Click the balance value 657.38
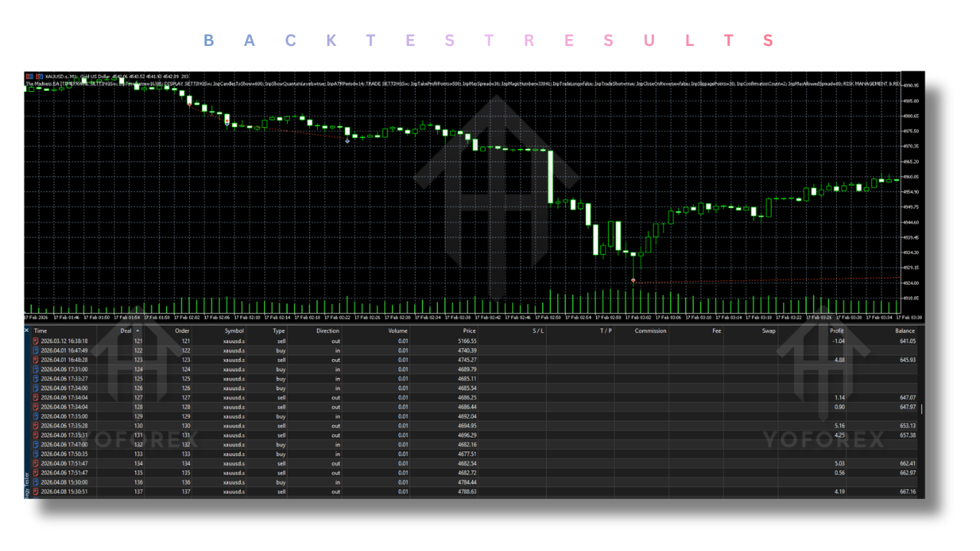The image size is (980, 551). (x=907, y=435)
